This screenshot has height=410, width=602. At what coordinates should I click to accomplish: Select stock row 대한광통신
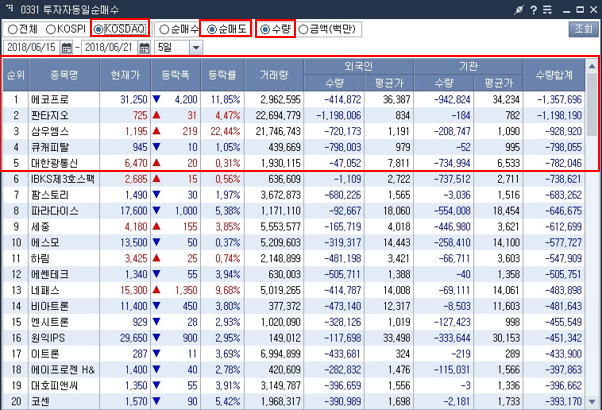click(294, 163)
